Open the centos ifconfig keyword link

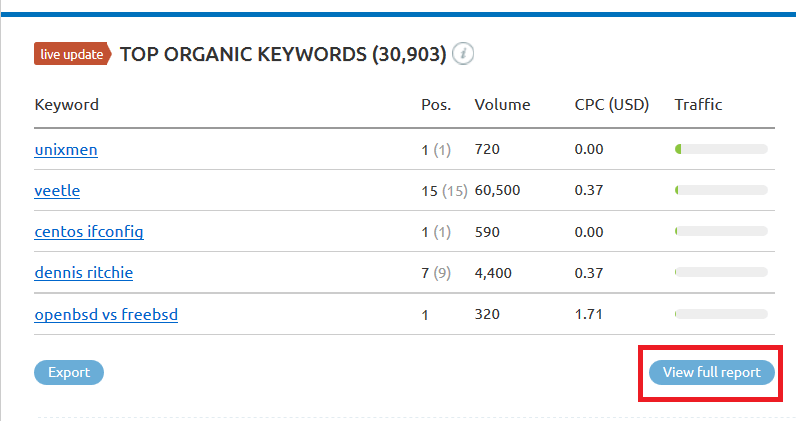coord(89,232)
